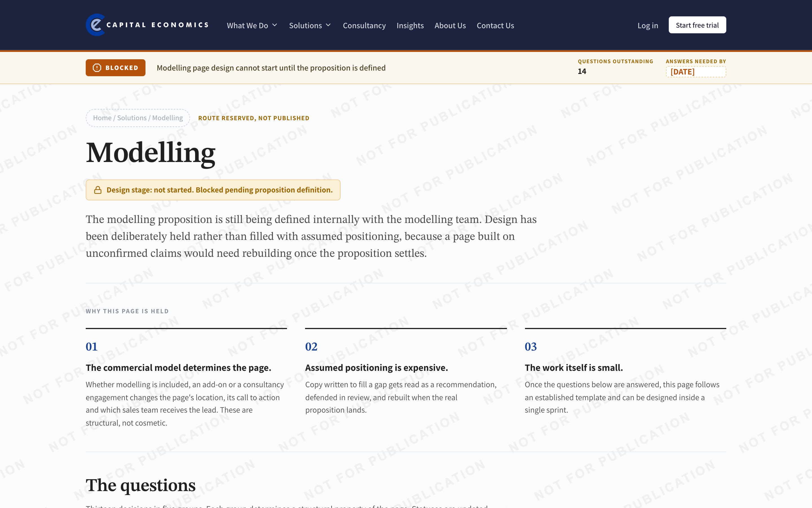Click the reason number '03'

[x=531, y=347]
